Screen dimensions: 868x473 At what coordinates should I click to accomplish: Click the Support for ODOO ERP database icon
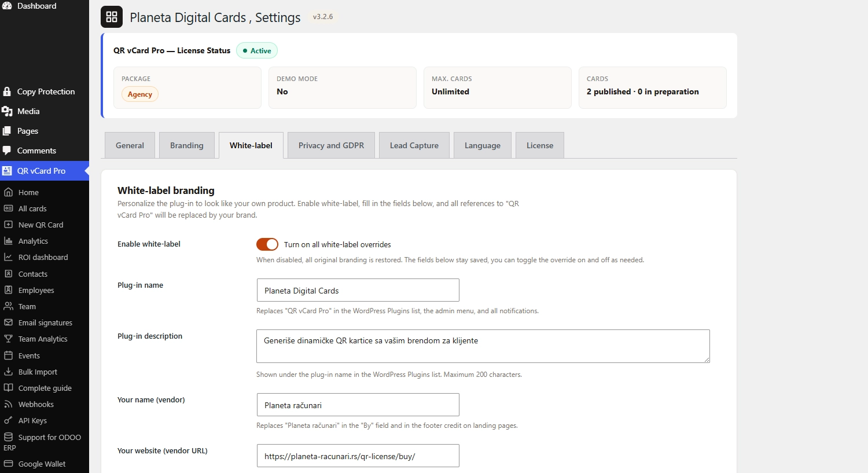coord(9,437)
